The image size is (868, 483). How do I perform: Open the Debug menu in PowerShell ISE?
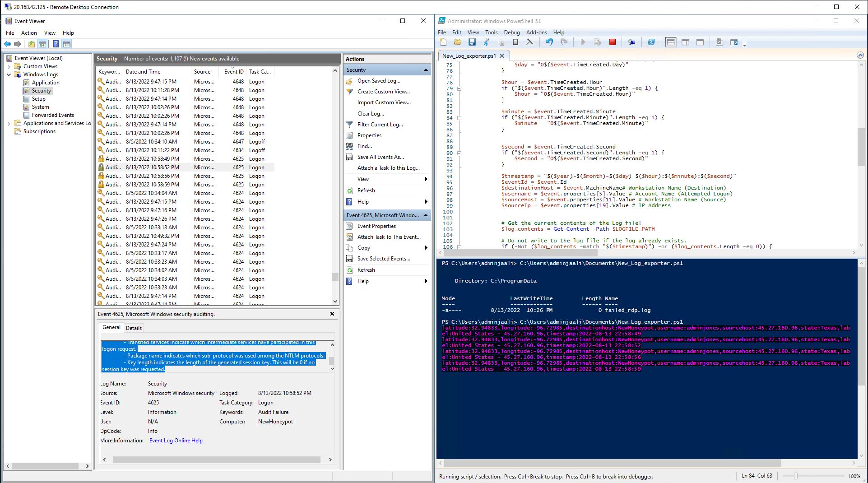coord(511,32)
